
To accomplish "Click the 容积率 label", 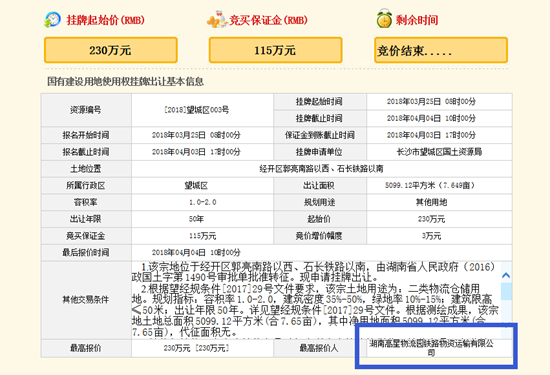I will click(x=86, y=202).
